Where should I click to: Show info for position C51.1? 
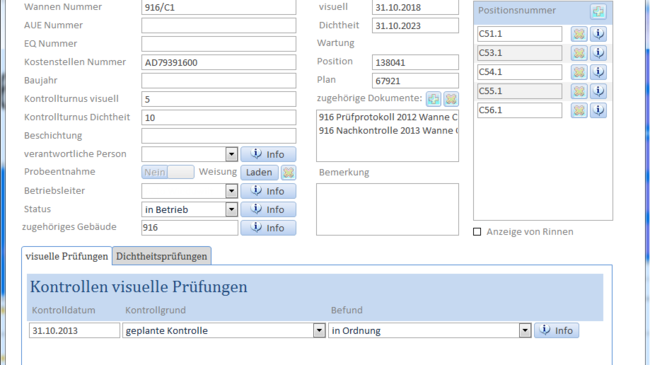point(598,34)
